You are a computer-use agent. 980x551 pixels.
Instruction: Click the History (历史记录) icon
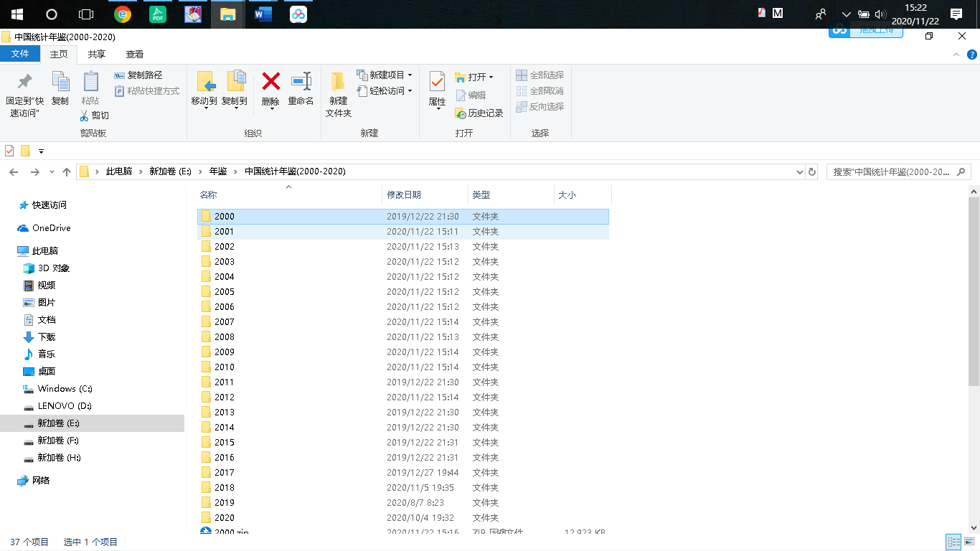click(461, 113)
